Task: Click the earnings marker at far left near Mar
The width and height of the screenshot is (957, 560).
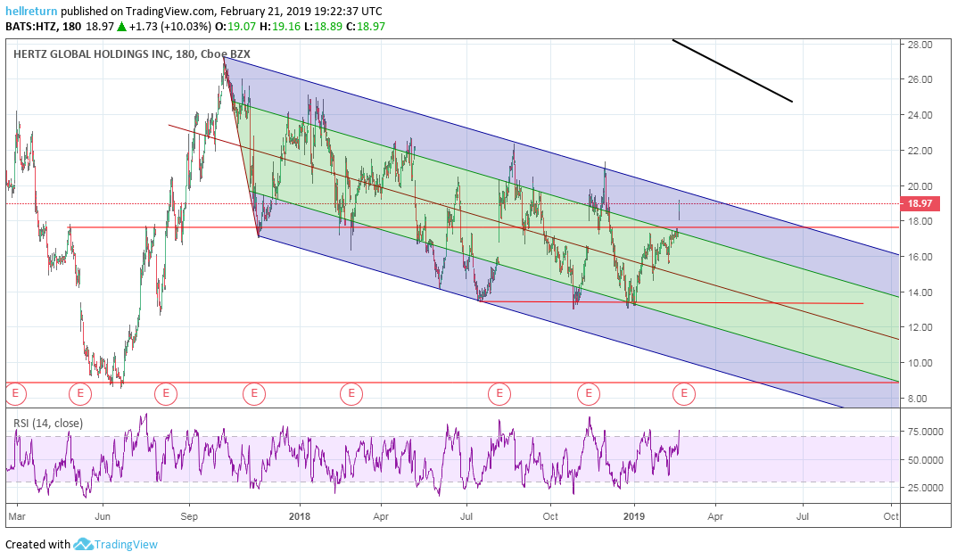Action: pos(16,393)
